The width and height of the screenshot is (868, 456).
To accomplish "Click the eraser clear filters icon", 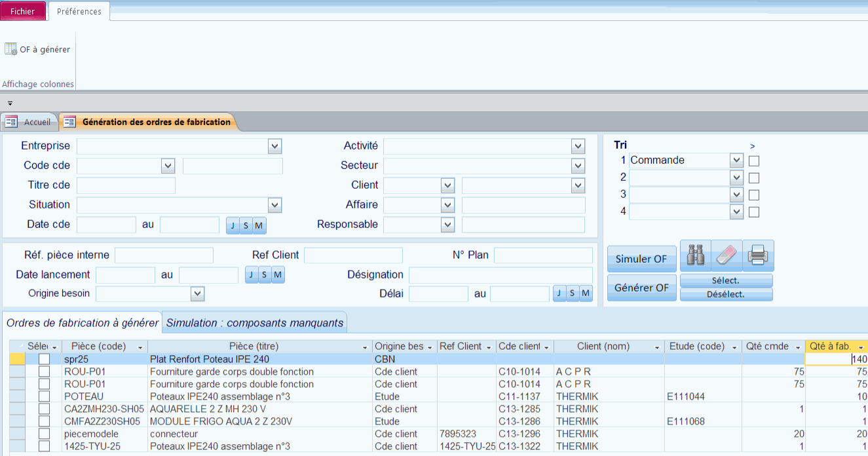I will tap(726, 256).
